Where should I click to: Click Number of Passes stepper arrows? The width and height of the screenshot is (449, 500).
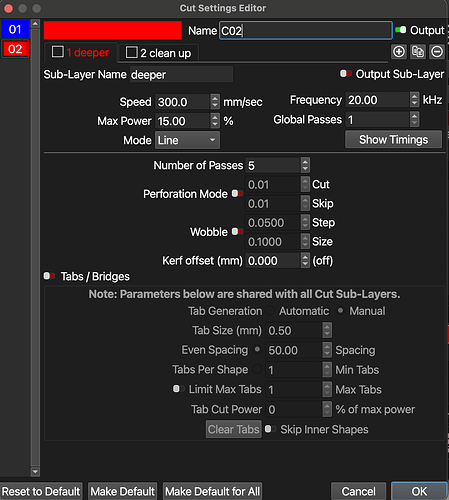[305, 165]
